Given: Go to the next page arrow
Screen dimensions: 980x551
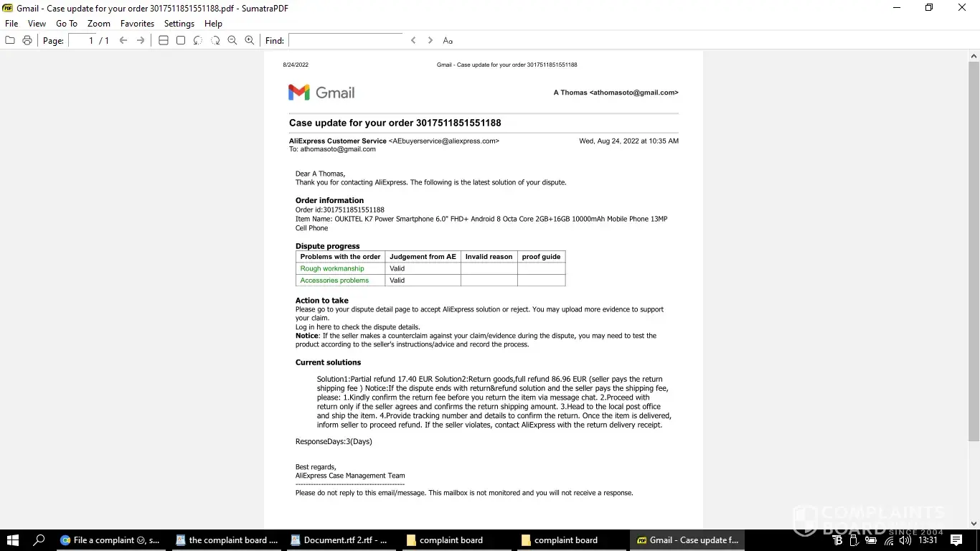Looking at the screenshot, I should pos(141,41).
